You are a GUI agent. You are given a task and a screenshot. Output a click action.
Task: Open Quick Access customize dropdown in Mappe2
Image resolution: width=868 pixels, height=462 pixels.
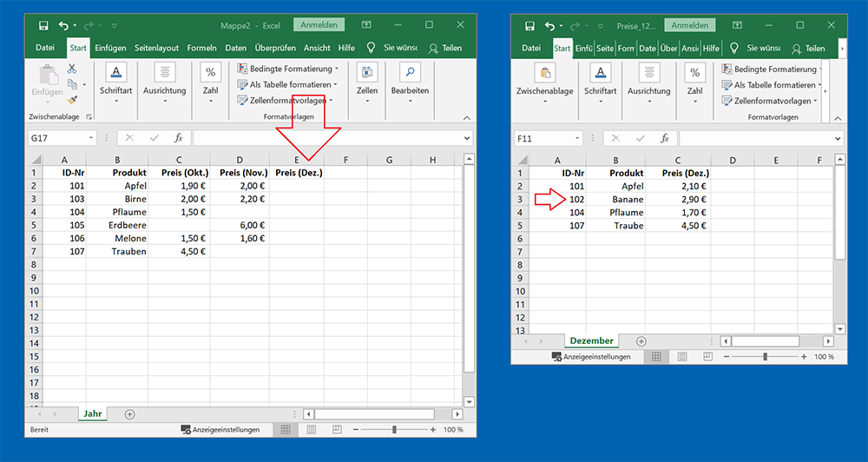click(x=114, y=25)
